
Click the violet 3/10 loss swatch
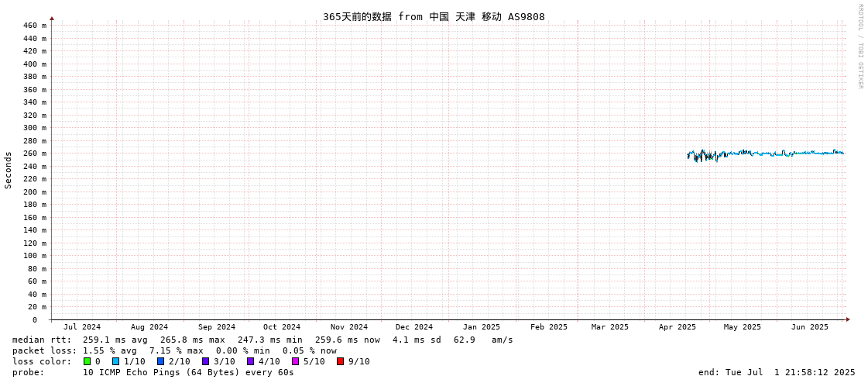click(x=205, y=361)
